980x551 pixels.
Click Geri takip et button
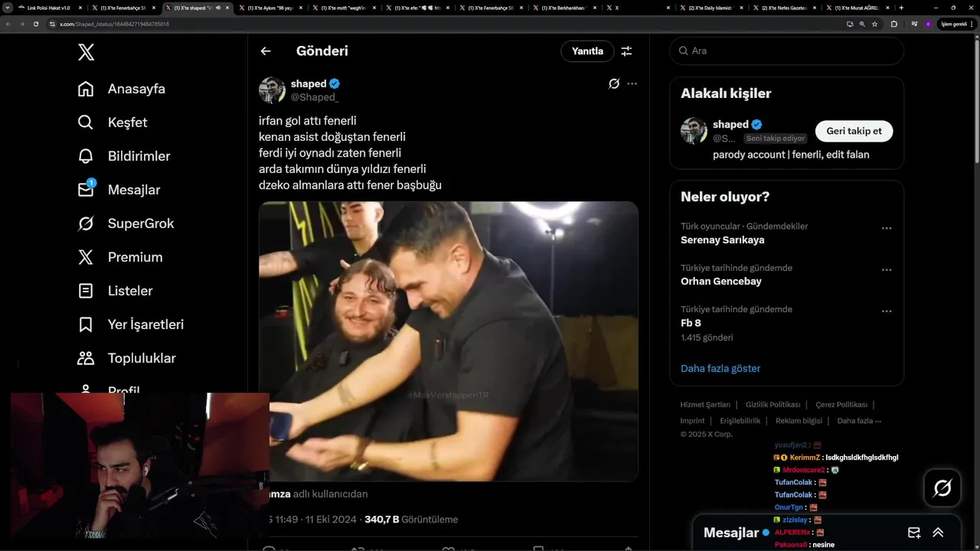coord(854,131)
